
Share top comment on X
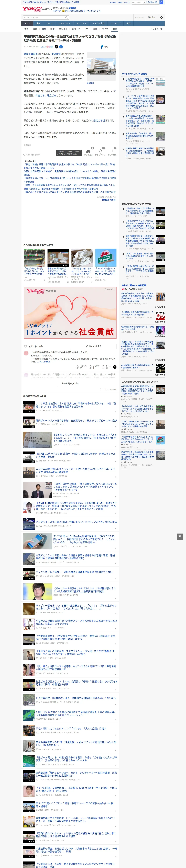(115, 367)
